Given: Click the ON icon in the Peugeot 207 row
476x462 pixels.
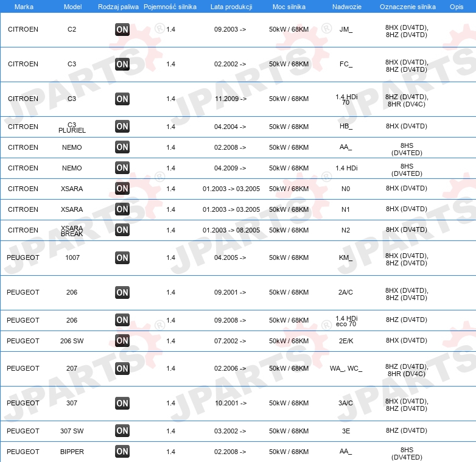Looking at the screenshot, I should (122, 368).
